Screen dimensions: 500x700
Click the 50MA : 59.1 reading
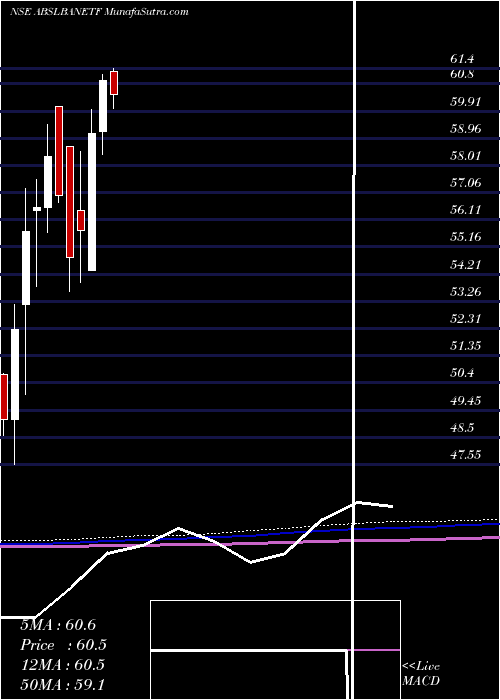pos(62,684)
